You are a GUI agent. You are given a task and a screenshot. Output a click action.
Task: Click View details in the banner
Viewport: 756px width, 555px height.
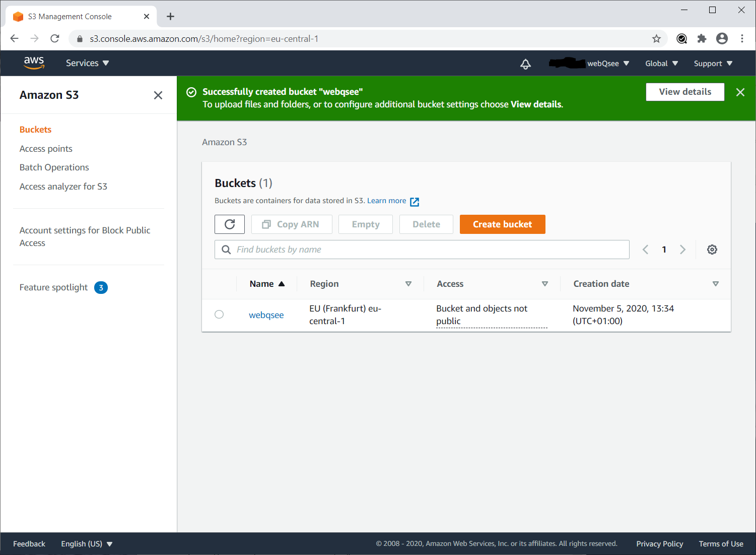pos(685,92)
